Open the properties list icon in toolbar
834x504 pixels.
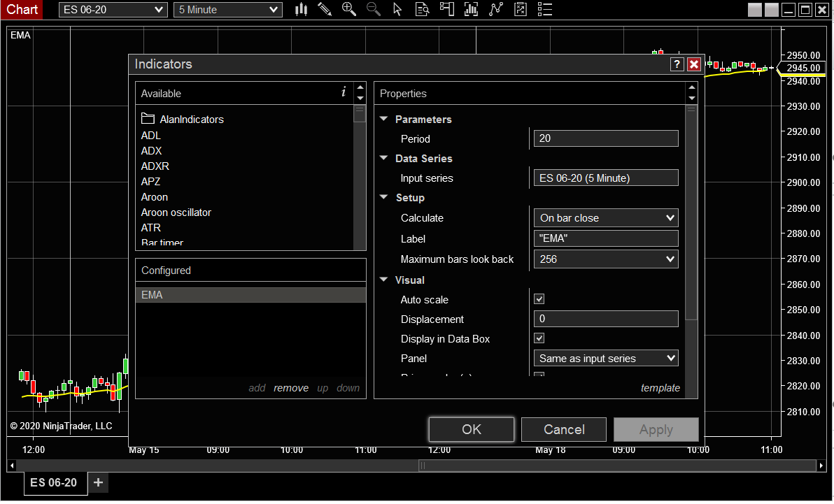(545, 10)
